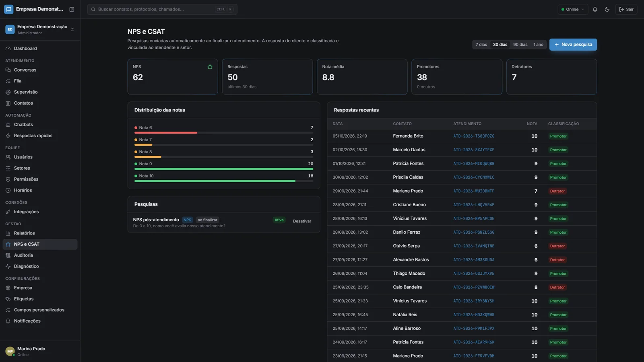Click the Respostas rápidas lightning icon
Screen dimensions: 644x362
click(x=8, y=136)
